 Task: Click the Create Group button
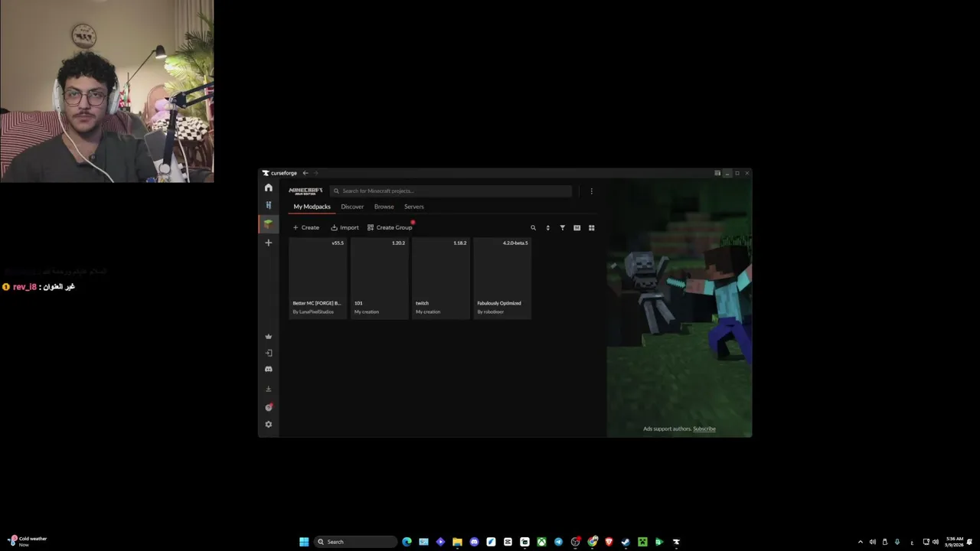[x=390, y=227]
